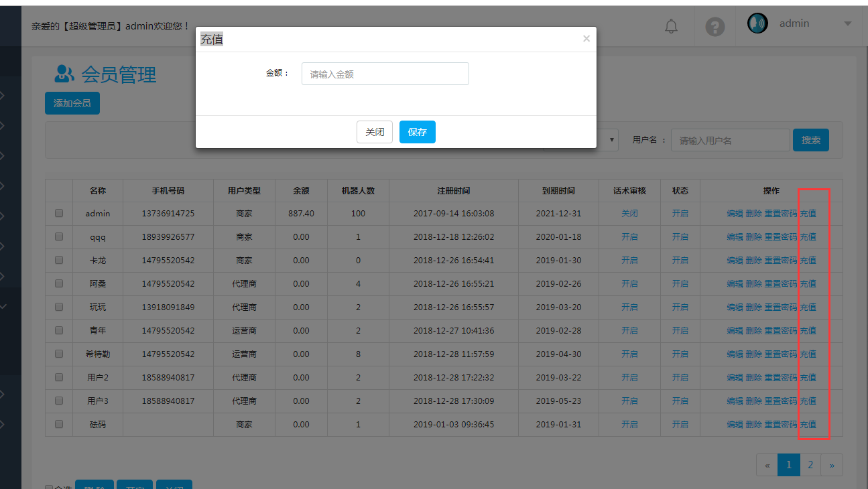The height and width of the screenshot is (489, 868).
Task: Click the next page » arrow
Action: click(x=832, y=465)
